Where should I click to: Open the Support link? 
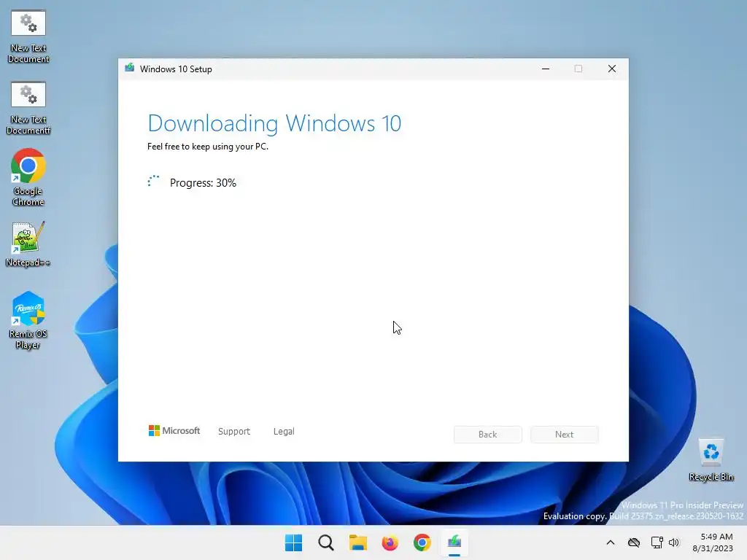pyautogui.click(x=234, y=431)
